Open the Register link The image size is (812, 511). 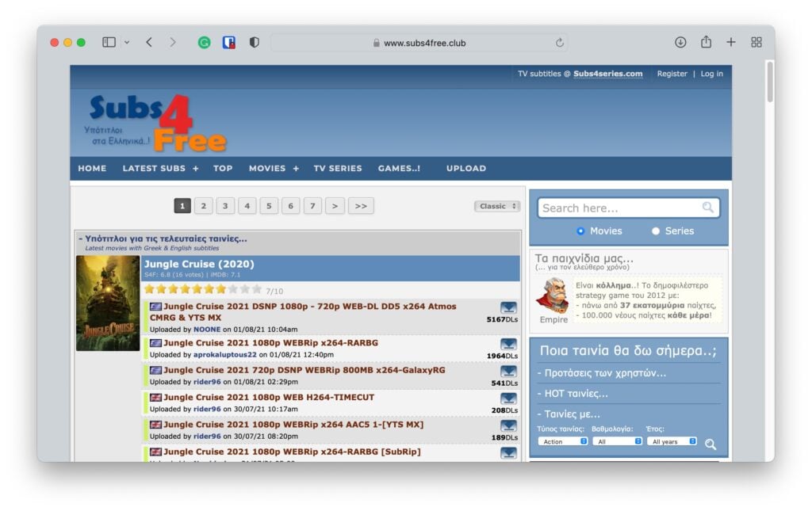pos(672,74)
